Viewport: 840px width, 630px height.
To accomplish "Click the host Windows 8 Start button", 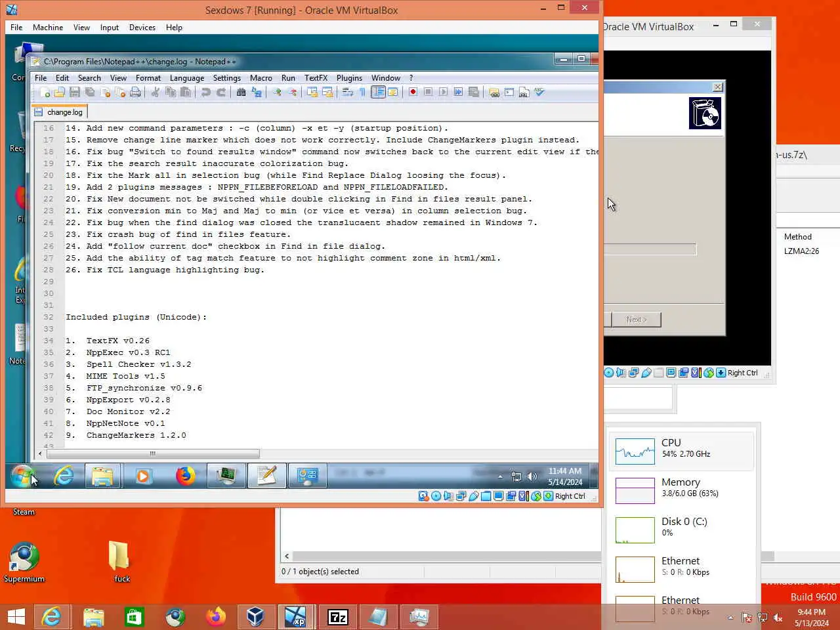I will 16,617.
